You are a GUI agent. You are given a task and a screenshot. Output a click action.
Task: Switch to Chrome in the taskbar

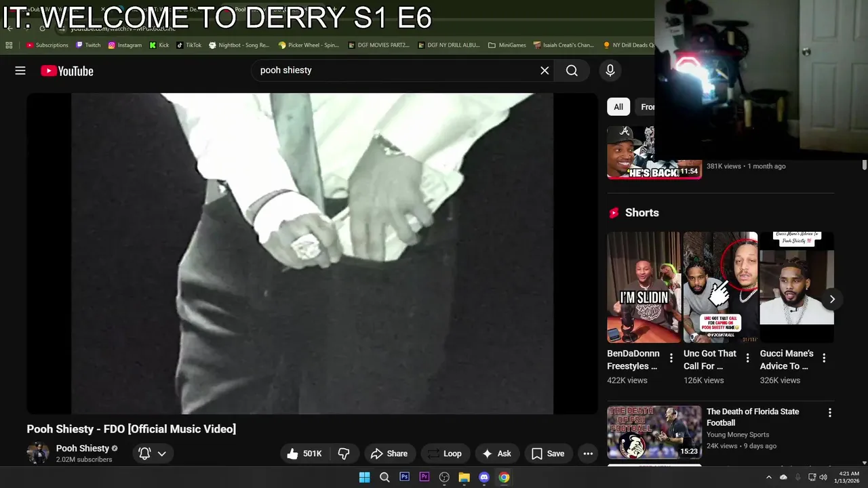(504, 477)
